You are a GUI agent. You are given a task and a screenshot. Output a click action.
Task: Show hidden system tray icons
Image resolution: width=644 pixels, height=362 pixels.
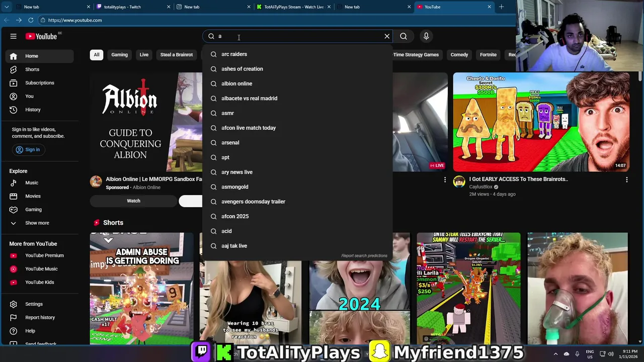(x=555, y=353)
